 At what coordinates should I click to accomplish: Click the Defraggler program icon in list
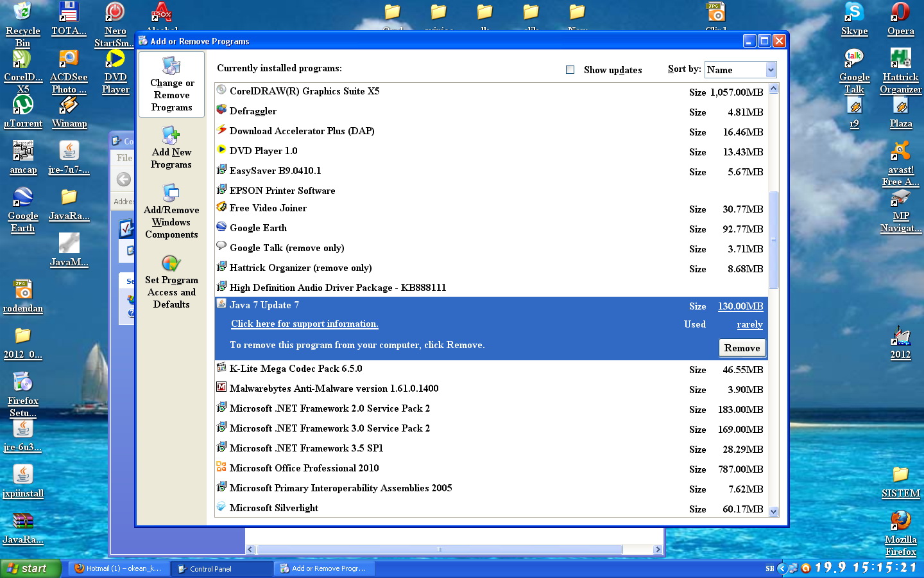221,110
